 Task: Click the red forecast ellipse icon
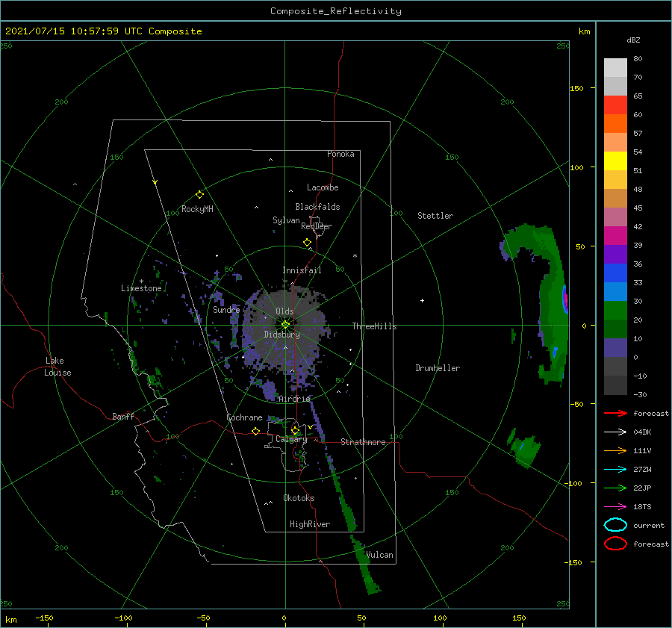pyautogui.click(x=615, y=544)
